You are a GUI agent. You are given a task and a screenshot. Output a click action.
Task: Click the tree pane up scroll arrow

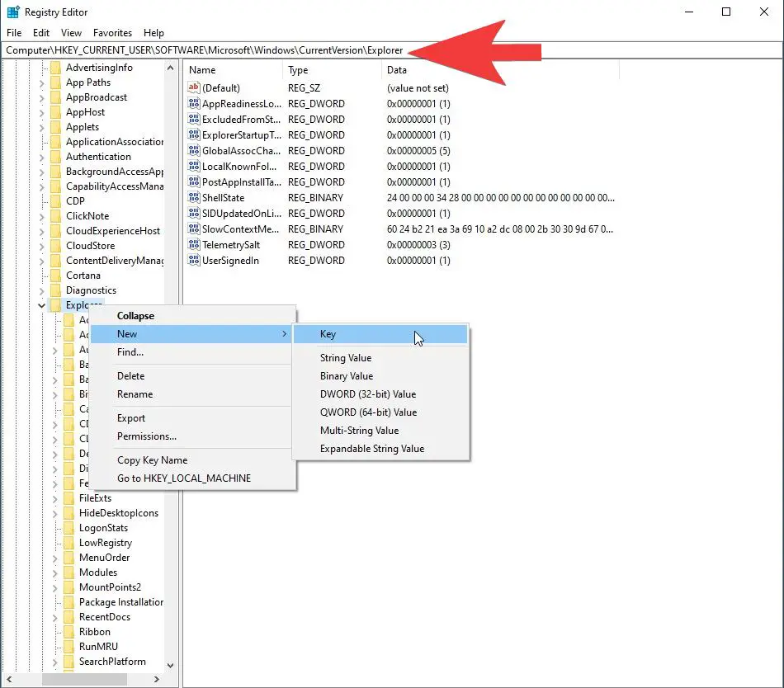point(171,68)
